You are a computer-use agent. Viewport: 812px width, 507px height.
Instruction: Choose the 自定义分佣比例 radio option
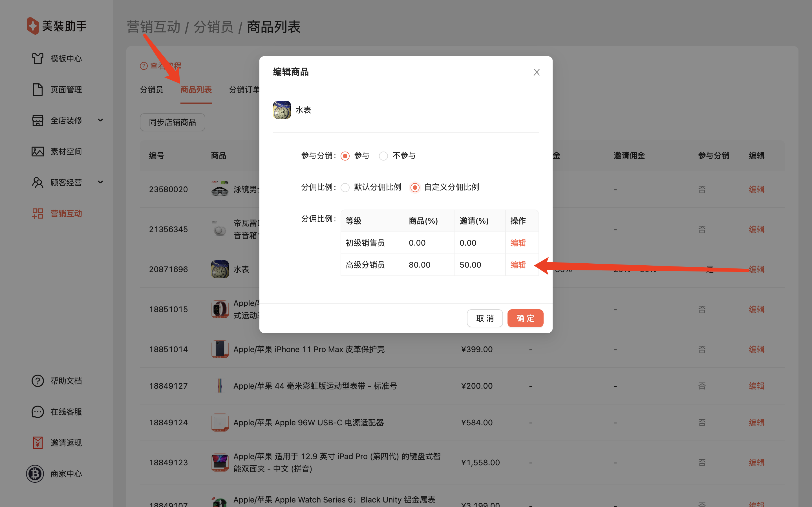tap(415, 187)
